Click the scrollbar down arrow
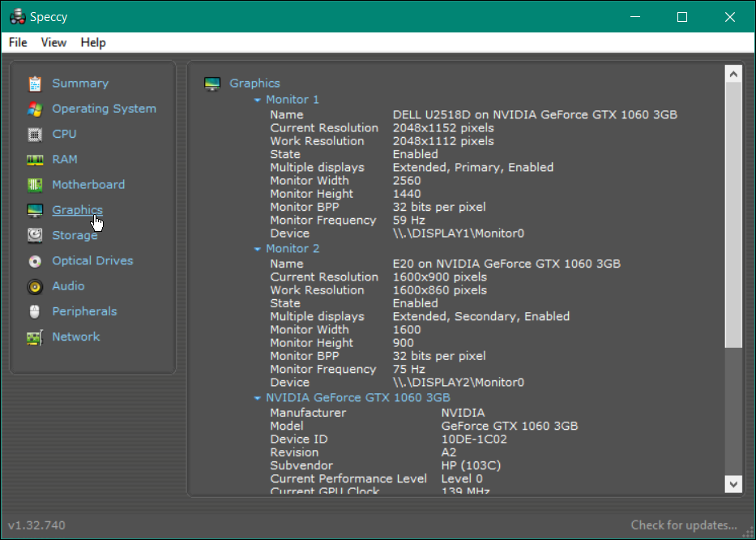Screen dimensions: 756x540 pos(733,484)
